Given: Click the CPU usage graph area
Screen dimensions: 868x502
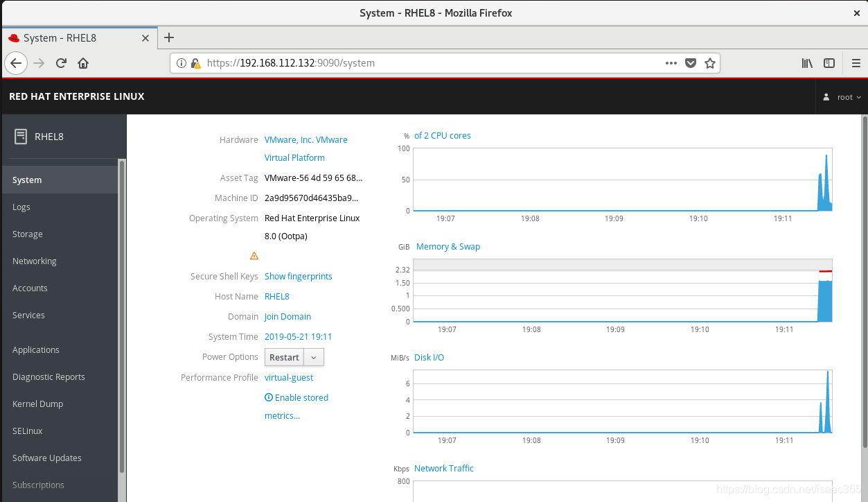Looking at the screenshot, I should [623, 180].
